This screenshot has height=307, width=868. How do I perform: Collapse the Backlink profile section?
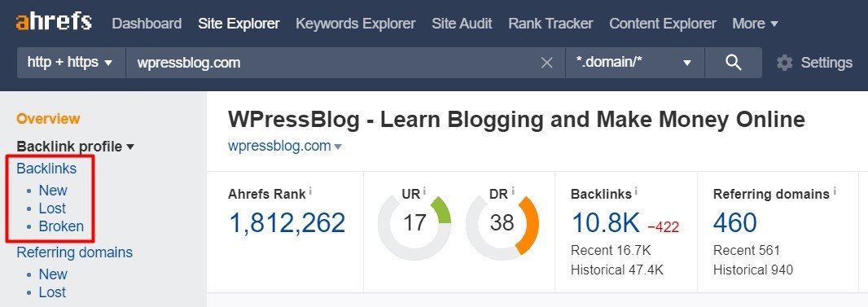(75, 147)
